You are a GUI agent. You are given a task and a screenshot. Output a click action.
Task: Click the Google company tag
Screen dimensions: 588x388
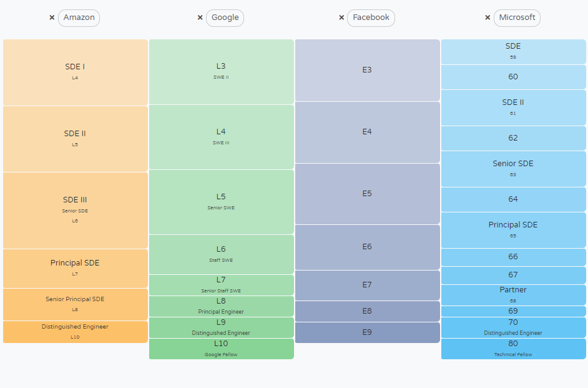[225, 17]
